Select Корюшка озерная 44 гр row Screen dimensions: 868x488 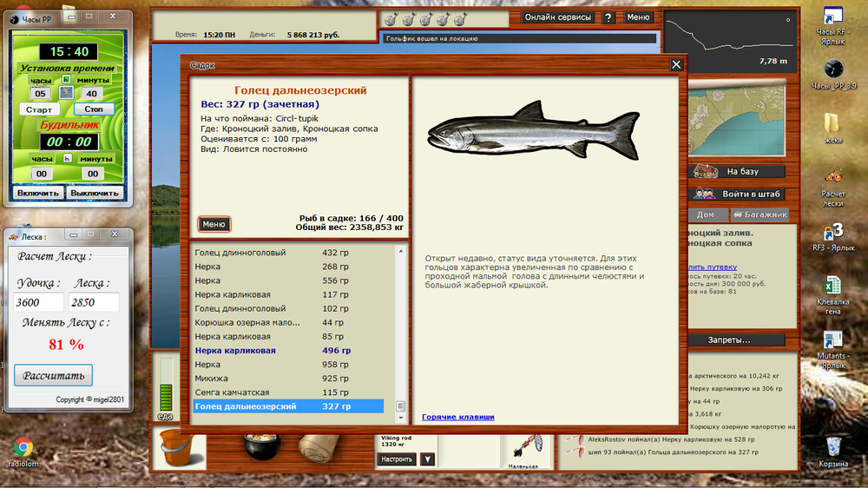point(288,322)
